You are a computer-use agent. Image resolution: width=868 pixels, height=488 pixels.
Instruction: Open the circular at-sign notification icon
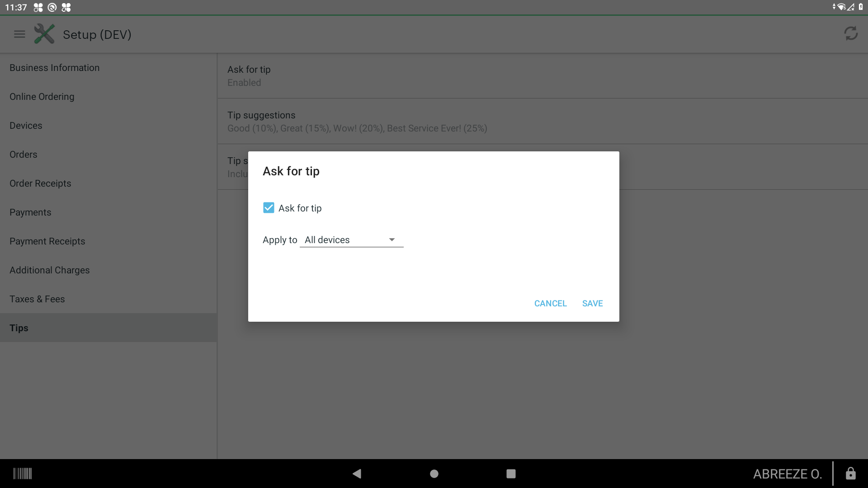(x=52, y=7)
